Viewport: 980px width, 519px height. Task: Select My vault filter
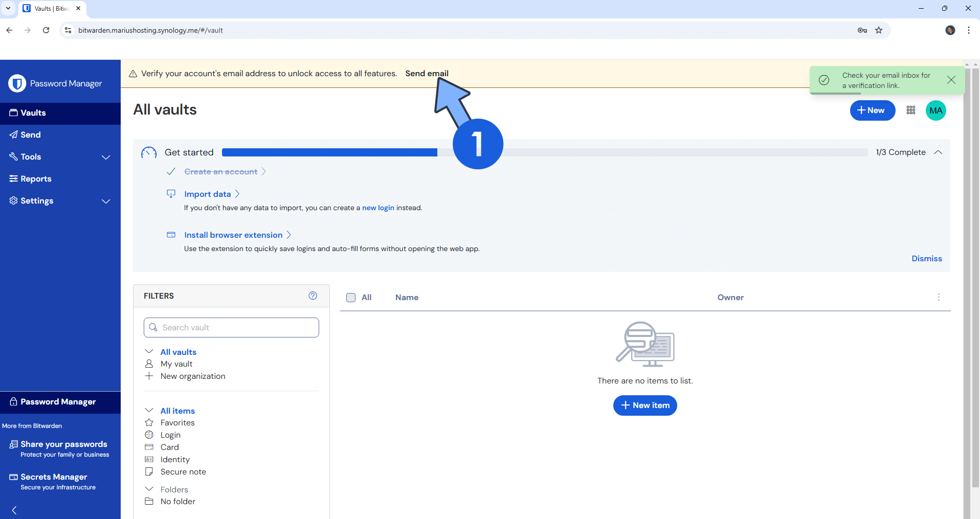click(x=176, y=364)
